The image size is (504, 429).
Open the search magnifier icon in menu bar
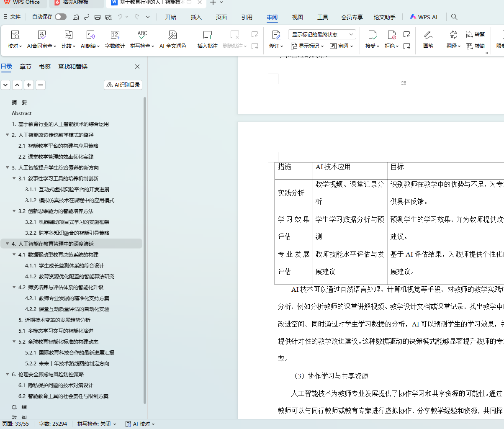pos(454,17)
